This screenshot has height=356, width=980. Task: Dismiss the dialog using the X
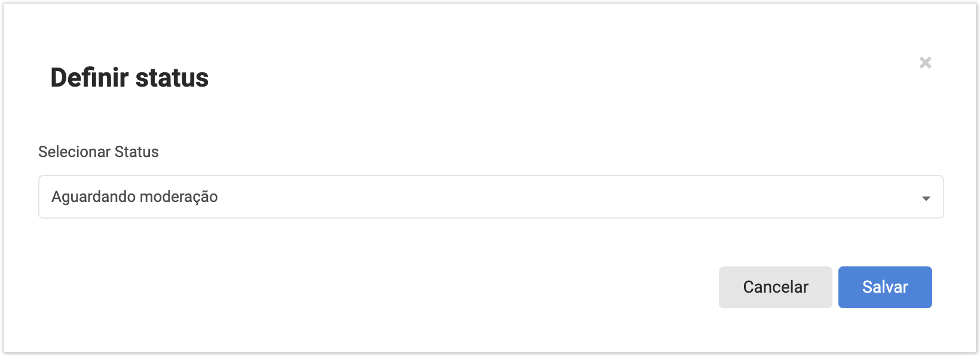[x=925, y=63]
